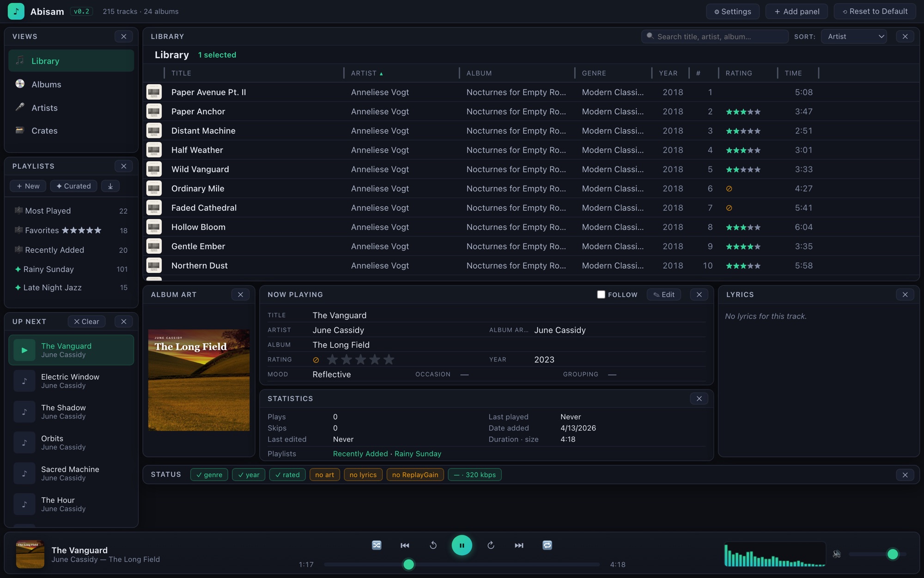Viewport: 924px width, 578px height.
Task: Skip to next track
Action: pyautogui.click(x=519, y=545)
